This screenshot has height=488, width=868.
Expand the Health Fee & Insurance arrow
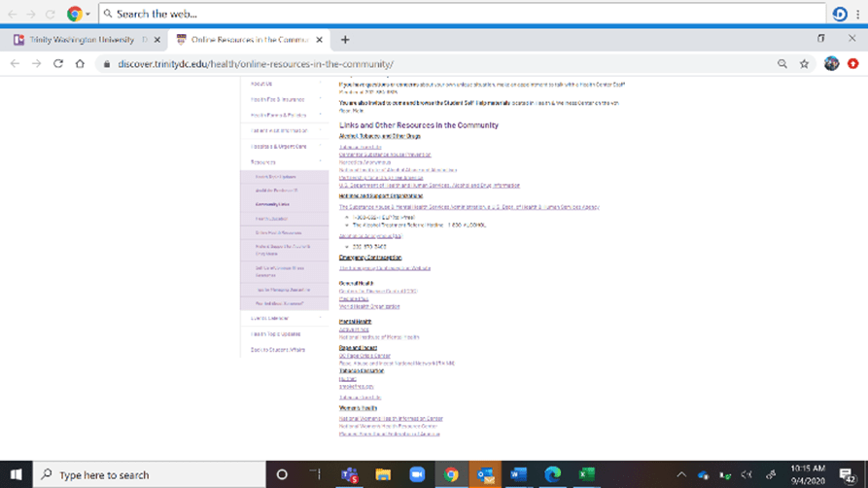pos(321,99)
